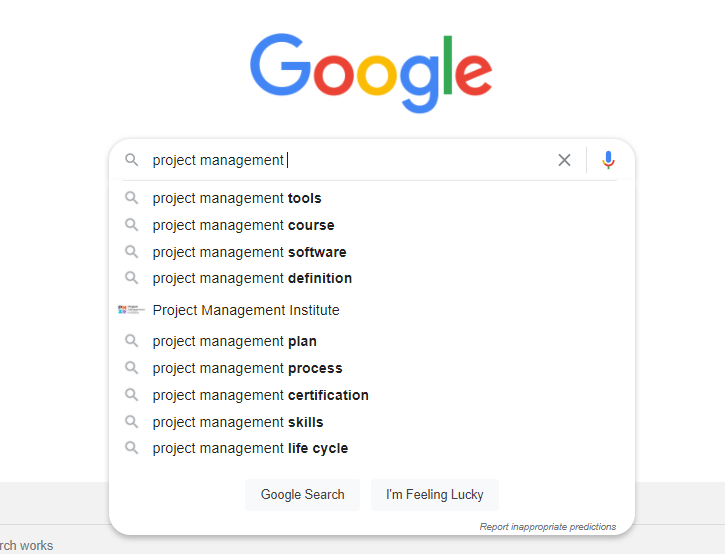Select 'project management plan' suggestion

point(234,341)
